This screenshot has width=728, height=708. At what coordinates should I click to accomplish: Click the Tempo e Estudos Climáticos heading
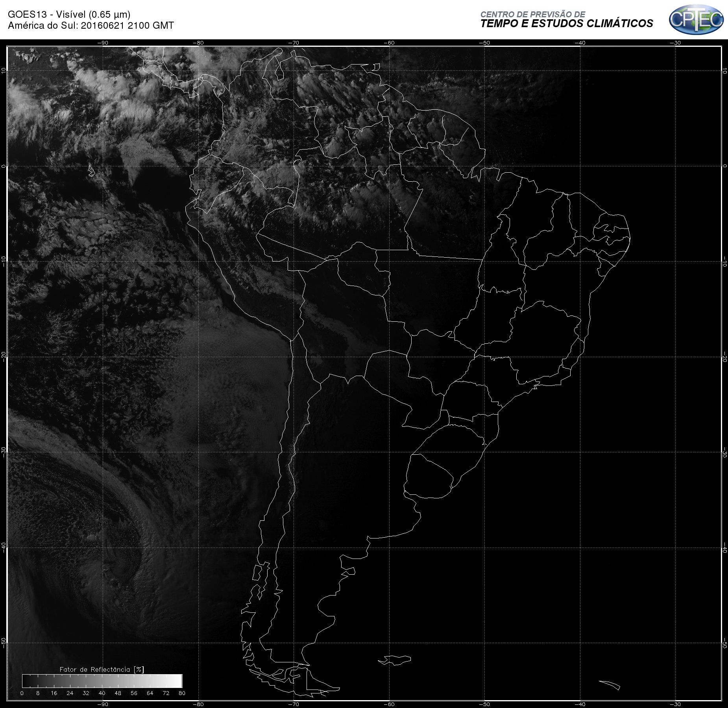(x=566, y=24)
